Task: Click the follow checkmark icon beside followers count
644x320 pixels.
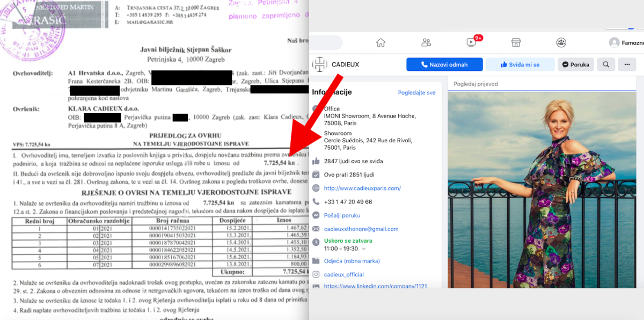Action: click(x=316, y=174)
